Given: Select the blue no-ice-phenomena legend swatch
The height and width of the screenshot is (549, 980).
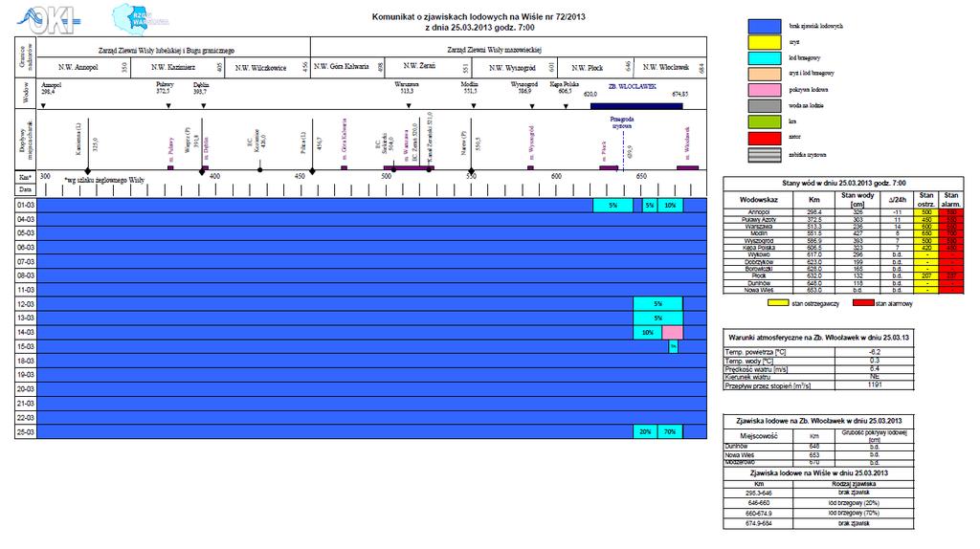Looking at the screenshot, I should pyautogui.click(x=765, y=26).
